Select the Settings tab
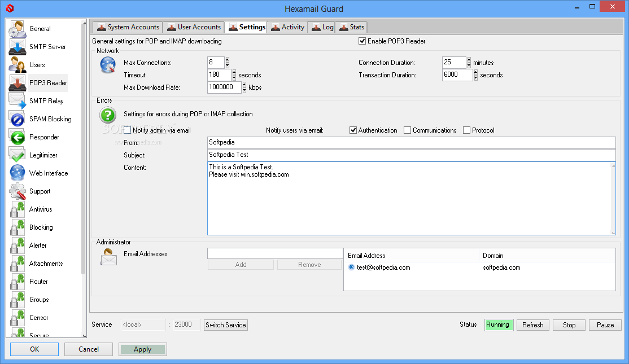Image resolution: width=629 pixels, height=364 pixels. coord(246,27)
